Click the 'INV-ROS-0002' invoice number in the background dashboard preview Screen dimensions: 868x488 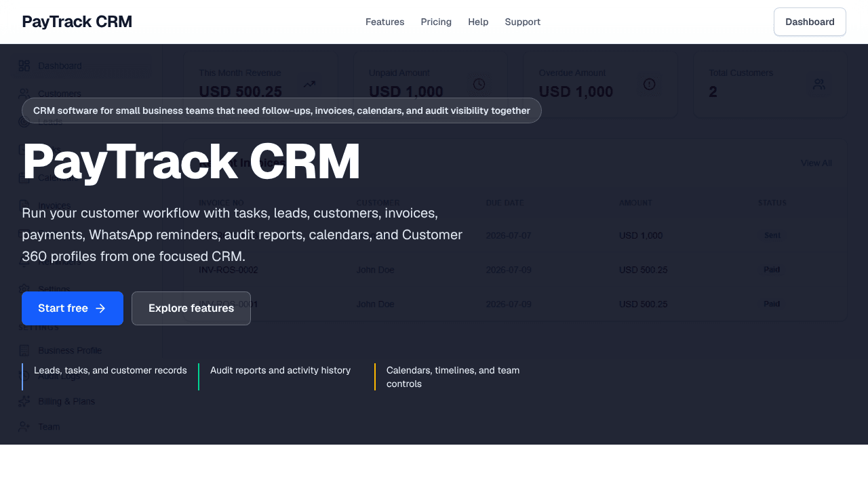tap(229, 270)
